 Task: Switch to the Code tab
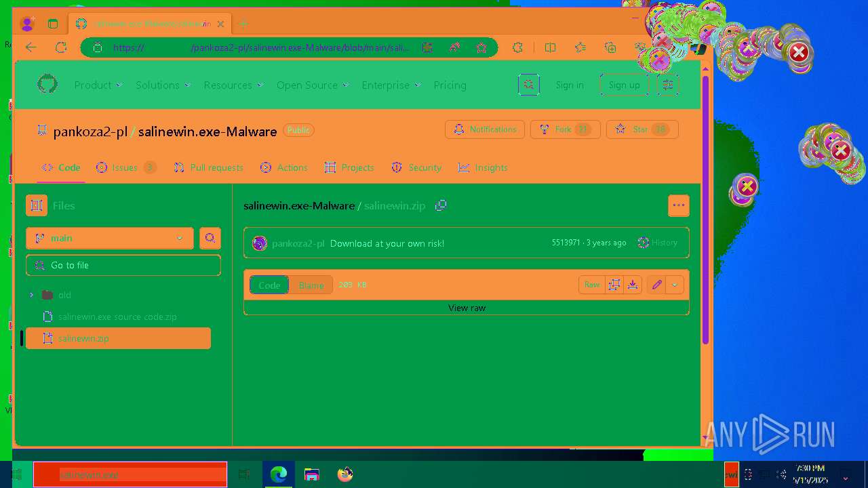61,167
